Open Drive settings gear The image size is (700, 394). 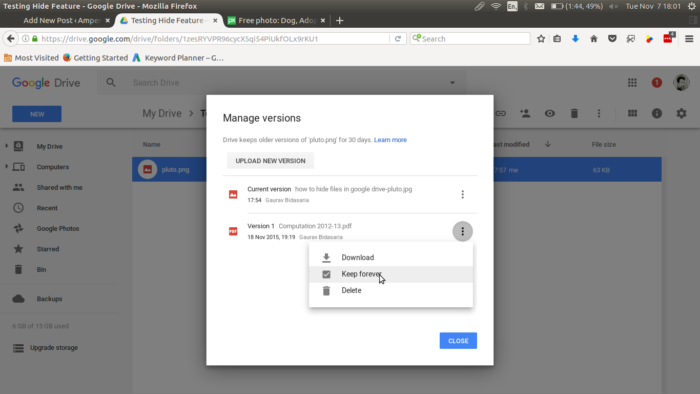point(681,113)
